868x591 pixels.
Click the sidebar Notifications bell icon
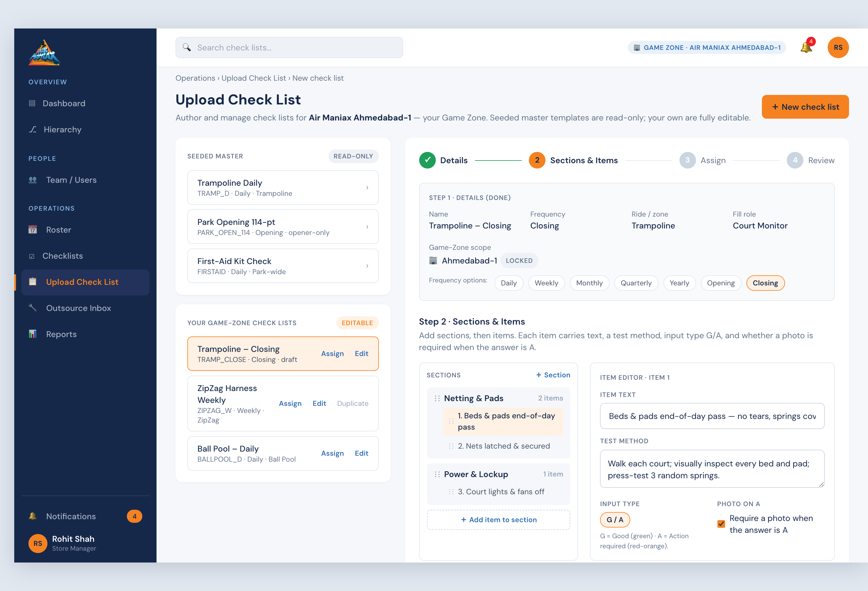click(33, 516)
